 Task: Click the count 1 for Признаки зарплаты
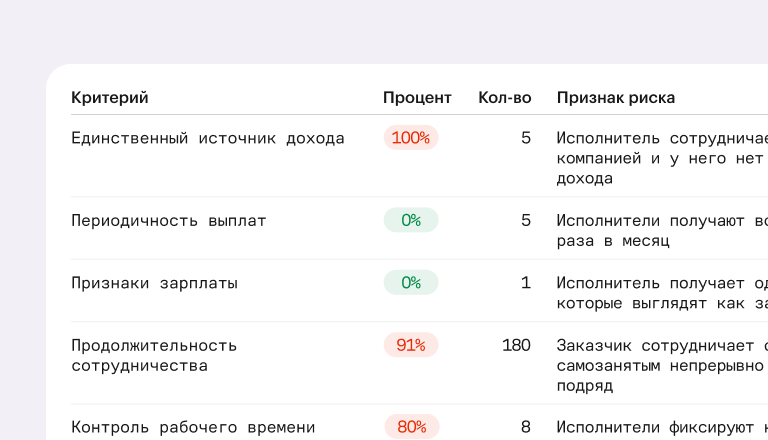(526, 282)
